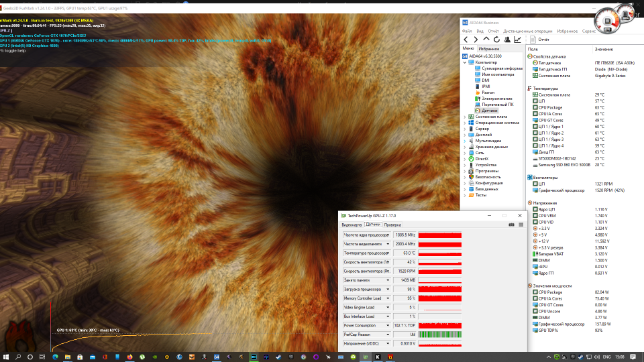Select Имя компьютера tree item

494,74
